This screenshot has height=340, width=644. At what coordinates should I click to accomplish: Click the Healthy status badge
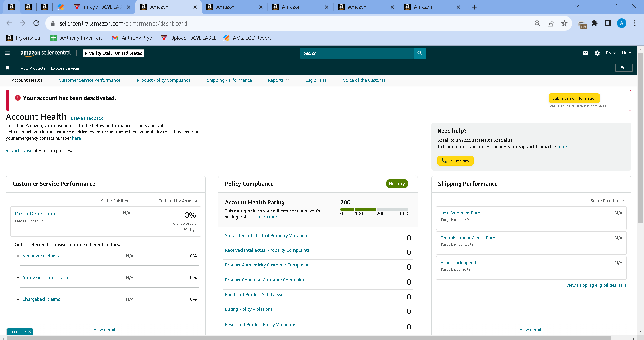coord(397,184)
